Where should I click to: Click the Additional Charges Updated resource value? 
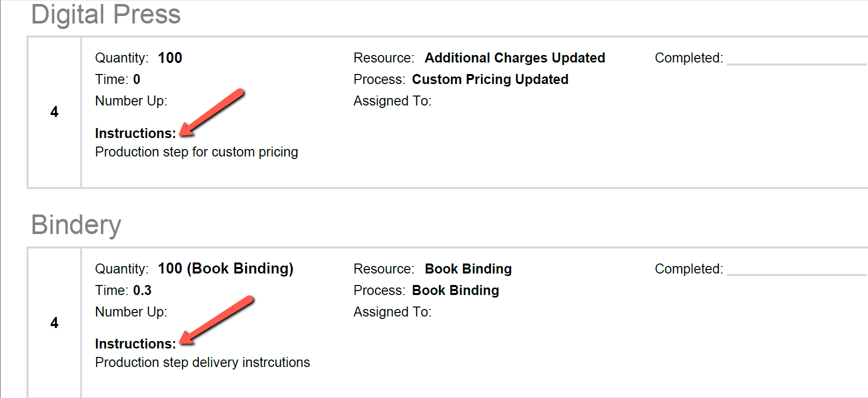[x=515, y=58]
